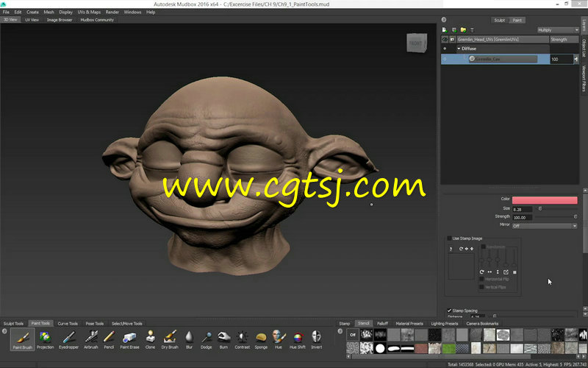Click the Strength slider handle

click(x=576, y=216)
